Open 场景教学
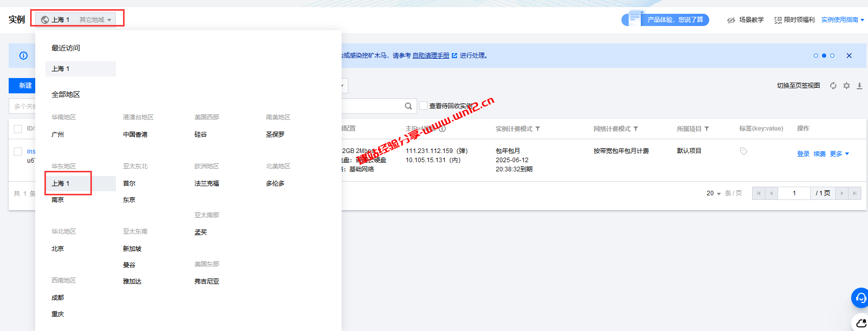 click(751, 20)
